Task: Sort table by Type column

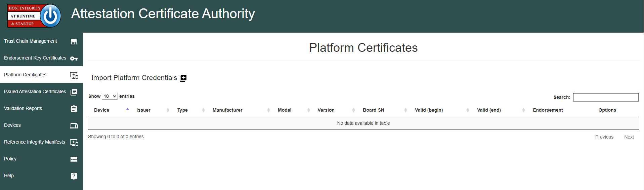Action: pos(189,110)
